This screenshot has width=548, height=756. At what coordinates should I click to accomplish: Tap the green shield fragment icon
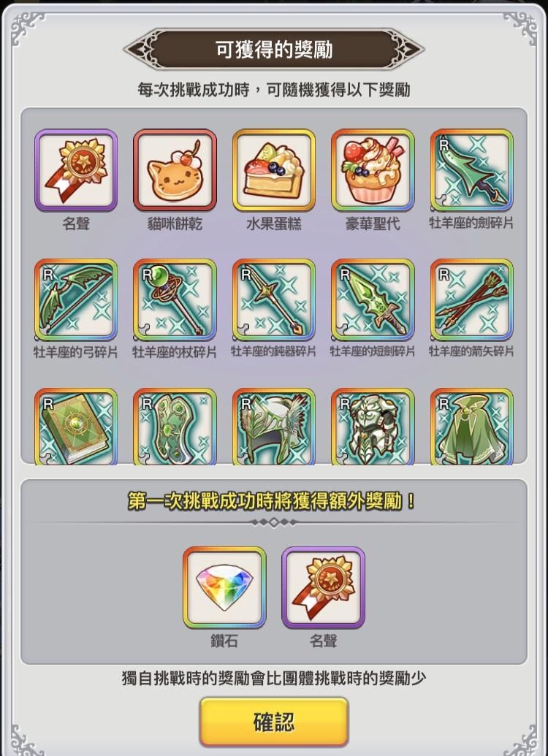pyautogui.click(x=175, y=427)
